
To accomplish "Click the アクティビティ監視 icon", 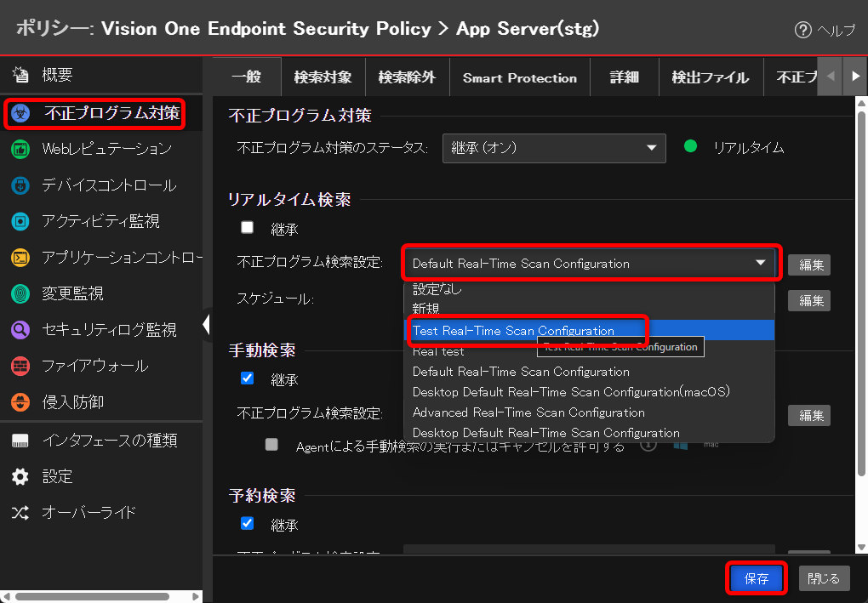I will [x=20, y=221].
